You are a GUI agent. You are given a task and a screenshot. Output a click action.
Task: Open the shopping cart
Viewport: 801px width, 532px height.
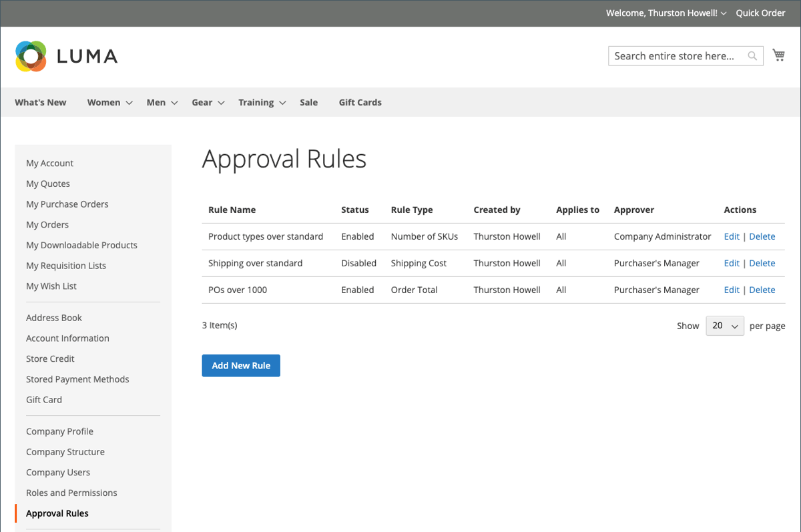pyautogui.click(x=778, y=55)
